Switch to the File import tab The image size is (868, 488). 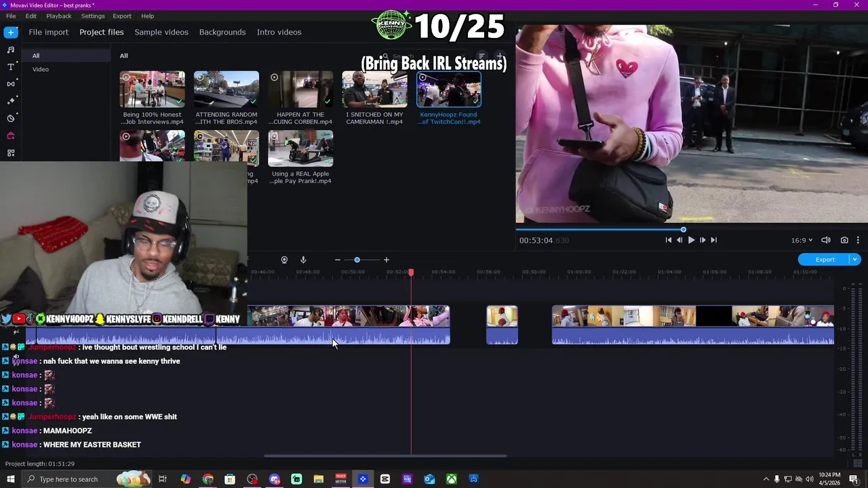pos(48,32)
